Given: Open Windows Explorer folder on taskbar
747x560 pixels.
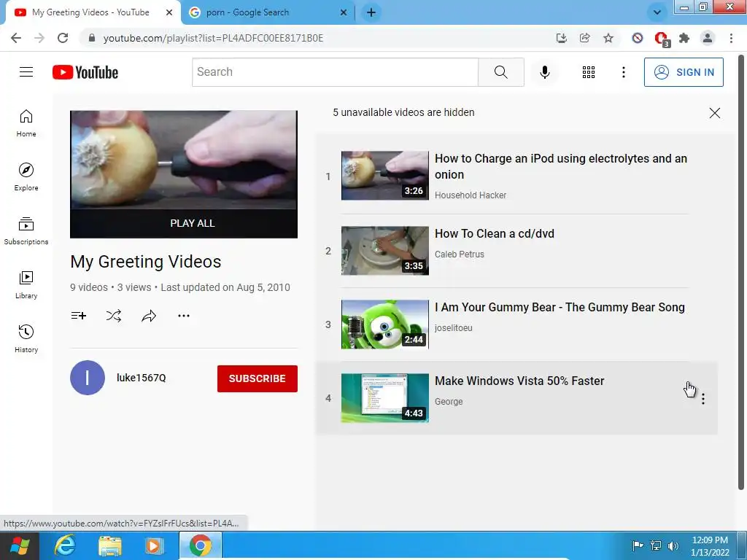Looking at the screenshot, I should click(110, 545).
